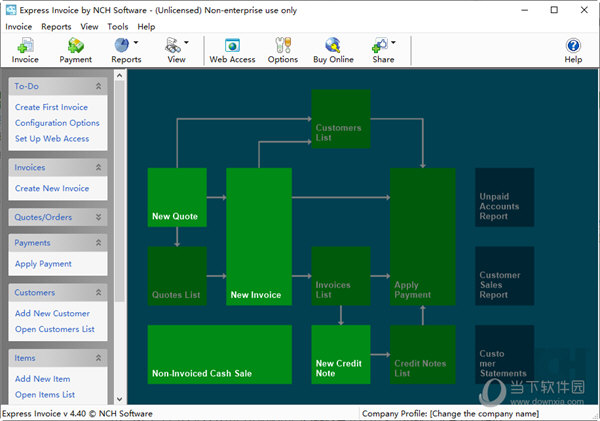Collapse the Items sidebar section
Viewport: 600px width, 421px height.
coord(98,358)
